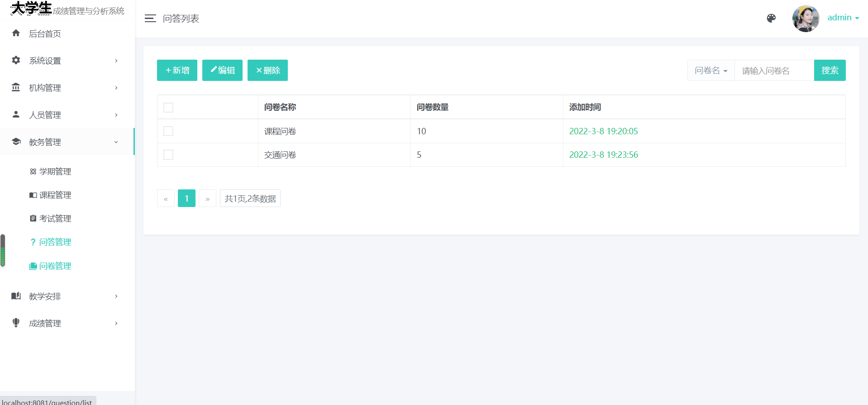Click the 删除 delete button
Screen dimensions: 868x405
tap(267, 70)
